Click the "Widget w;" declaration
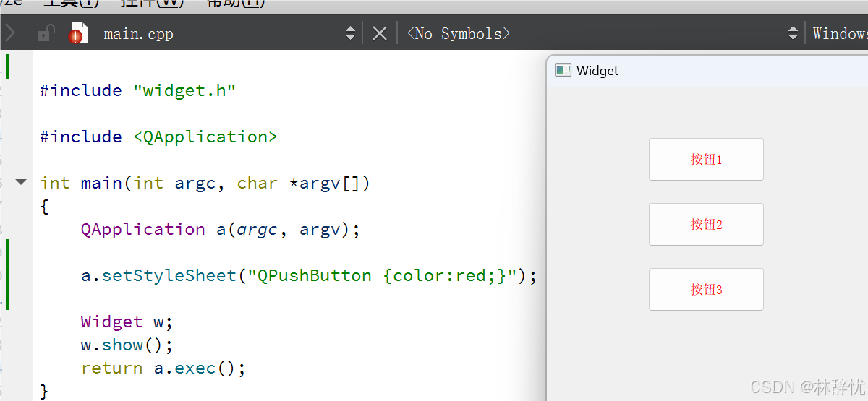The height and width of the screenshot is (401, 868). 127,322
